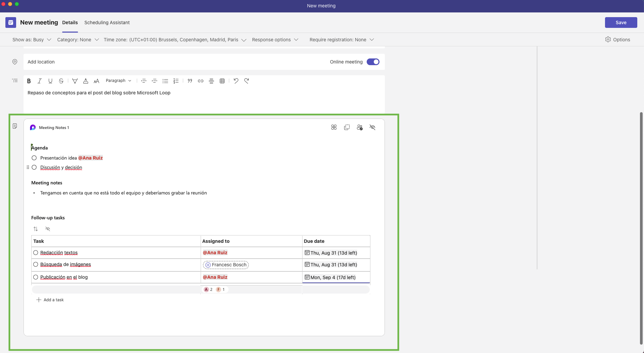Click the Repaso de conceptos description text
This screenshot has width=644, height=353.
click(99, 93)
